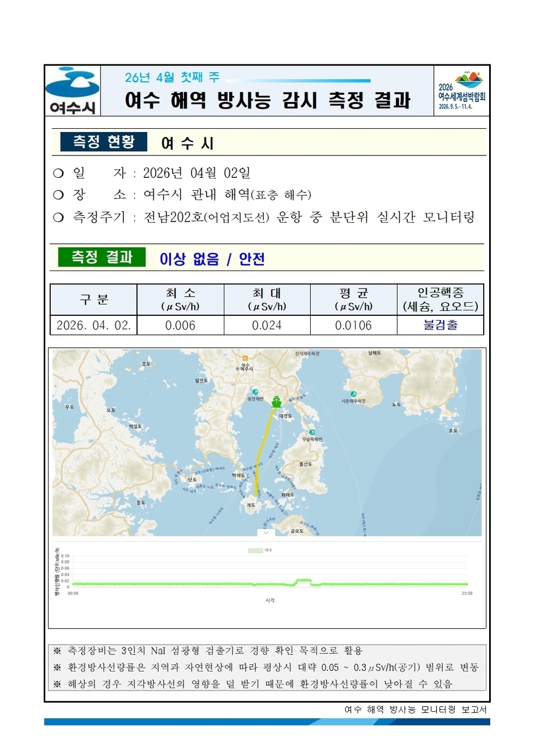Image resolution: width=535 pixels, height=756 pixels.
Task: Click the Yeosu city logo
Action: pos(73,91)
